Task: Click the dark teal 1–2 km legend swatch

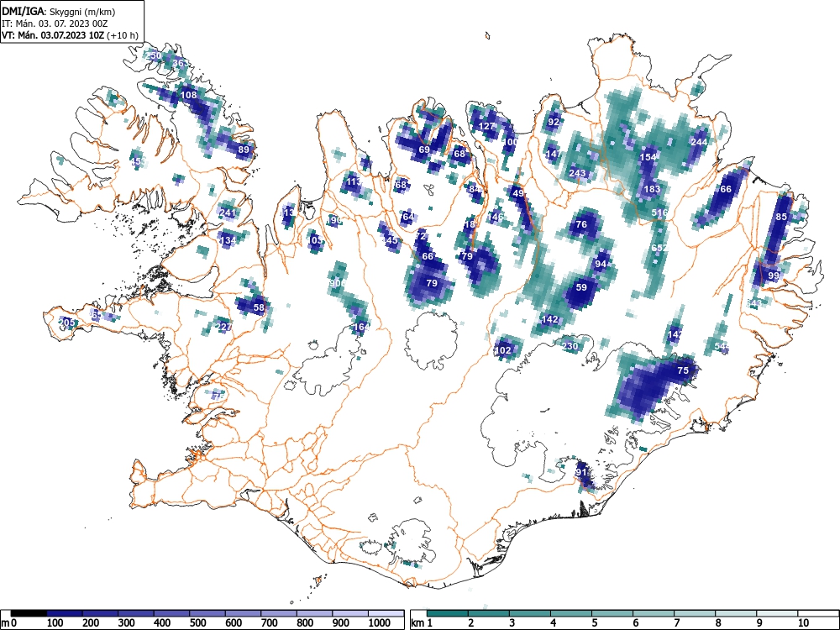Action: click(x=448, y=613)
